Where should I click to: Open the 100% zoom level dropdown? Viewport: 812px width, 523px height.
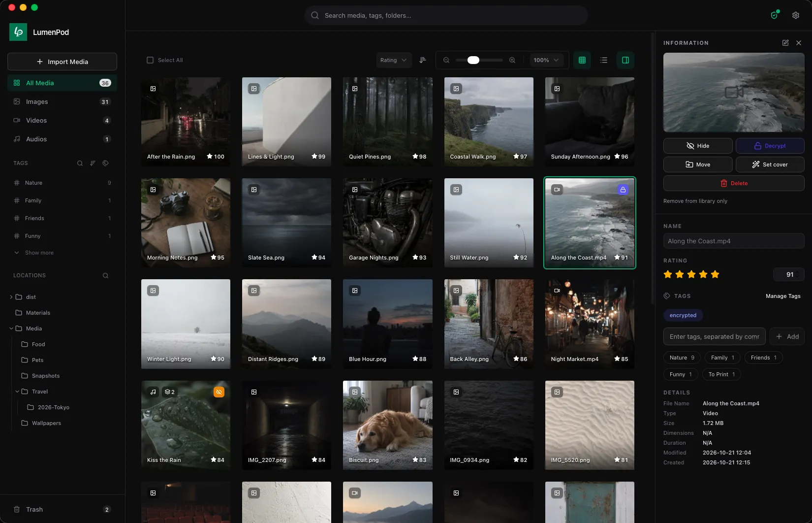click(x=546, y=60)
